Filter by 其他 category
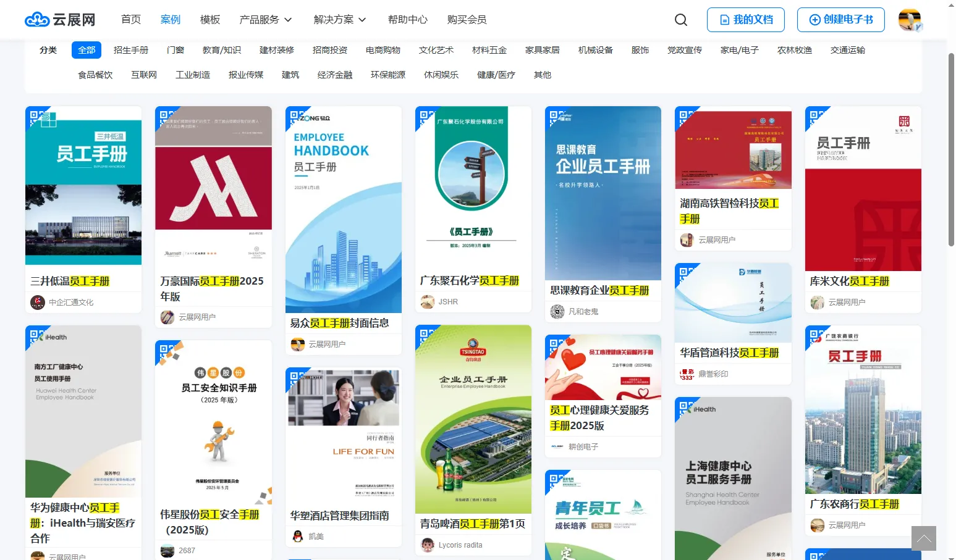This screenshot has width=956, height=560. click(543, 75)
